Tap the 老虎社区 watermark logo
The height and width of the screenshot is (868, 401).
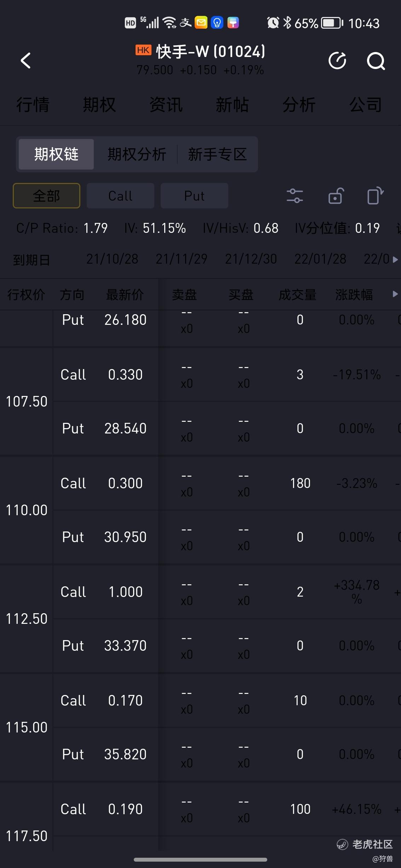tap(365, 844)
